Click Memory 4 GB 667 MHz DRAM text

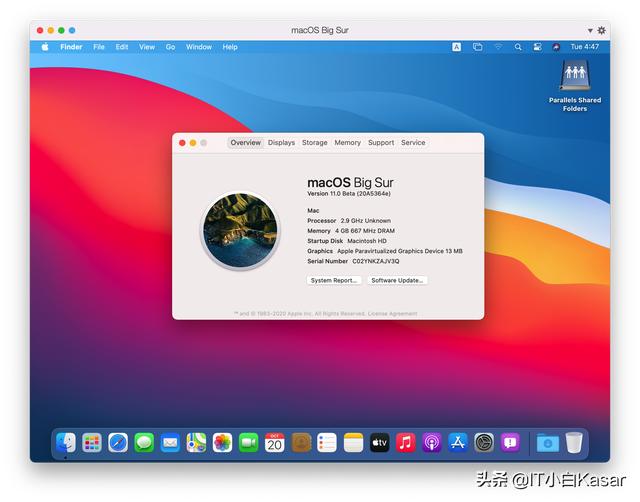pos(351,231)
